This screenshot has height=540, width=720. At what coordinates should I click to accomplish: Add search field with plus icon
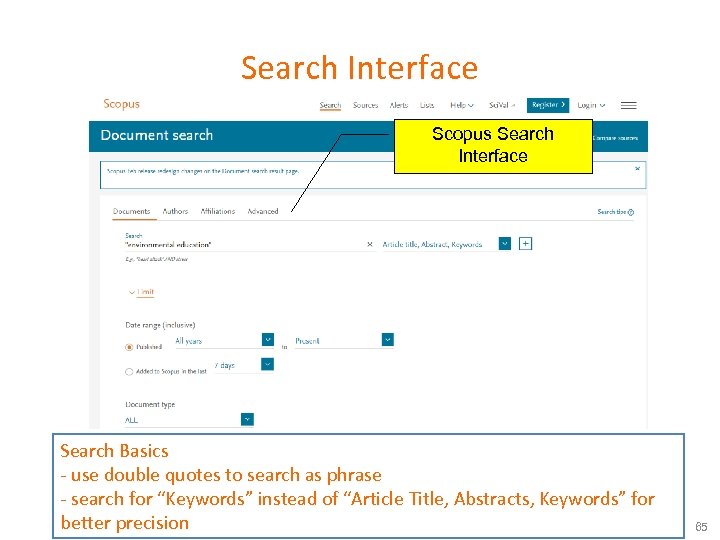pyautogui.click(x=525, y=243)
